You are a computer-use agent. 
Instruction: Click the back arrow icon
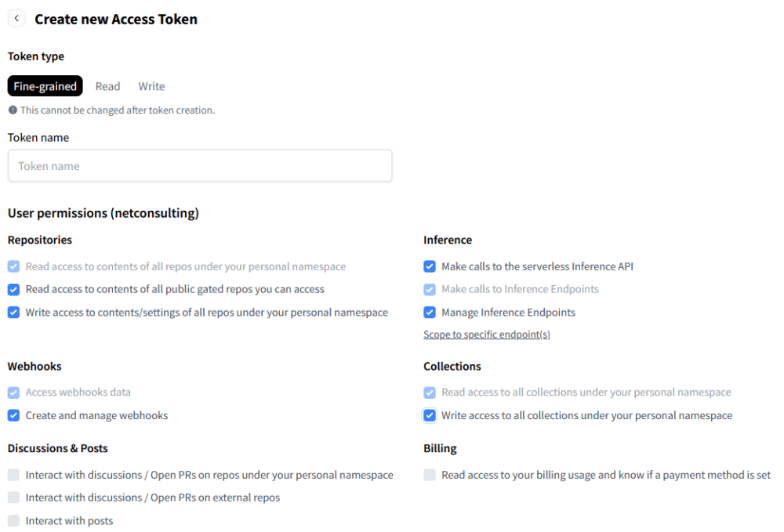pyautogui.click(x=16, y=19)
